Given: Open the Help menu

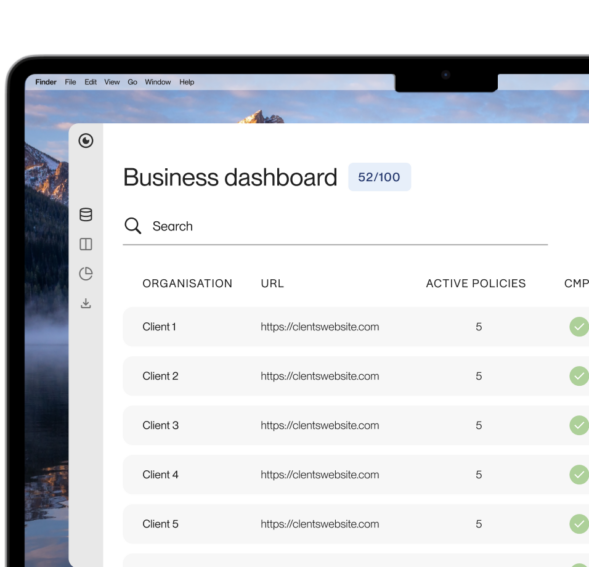Looking at the screenshot, I should pyautogui.click(x=187, y=82).
